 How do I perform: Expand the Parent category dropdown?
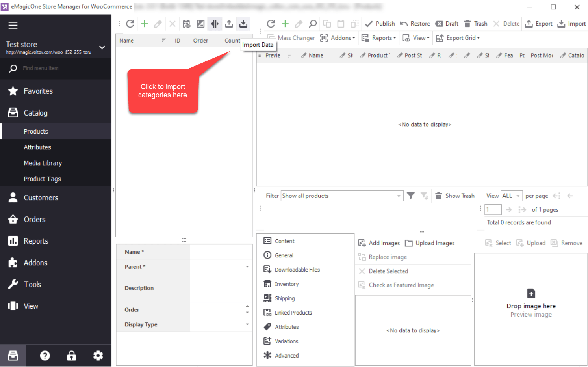point(247,267)
